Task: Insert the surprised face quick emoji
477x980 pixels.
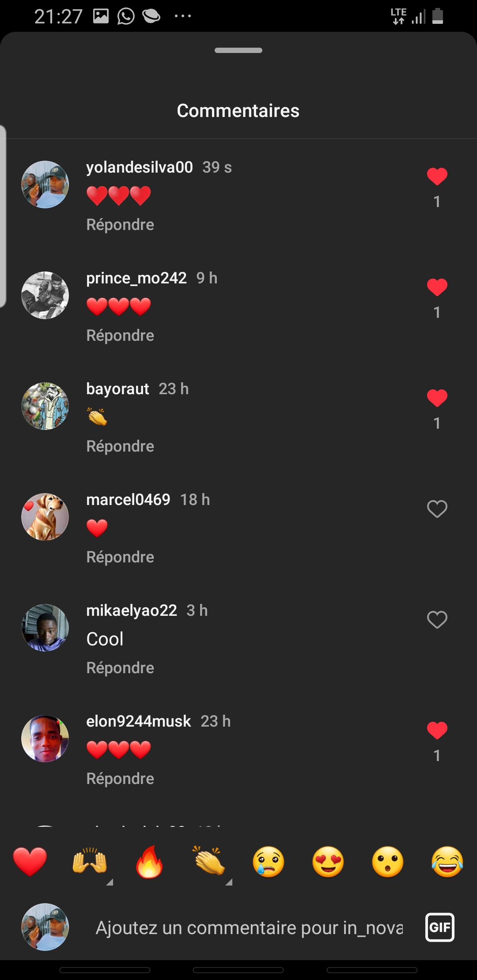Action: pos(388,862)
